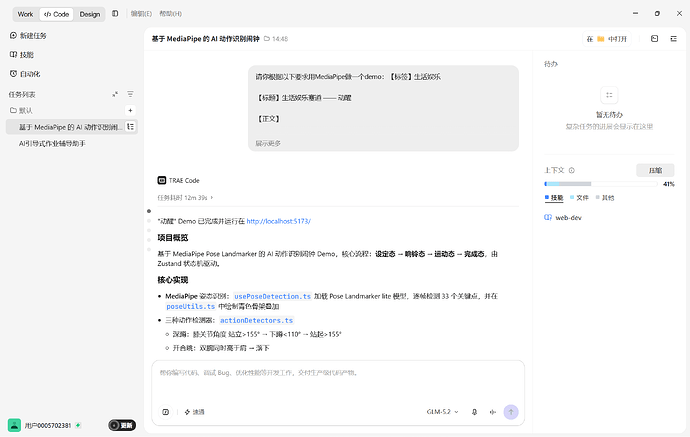Click 新建任务 to create new task
Screen dimensions: 690x437
pyautogui.click(x=28, y=36)
